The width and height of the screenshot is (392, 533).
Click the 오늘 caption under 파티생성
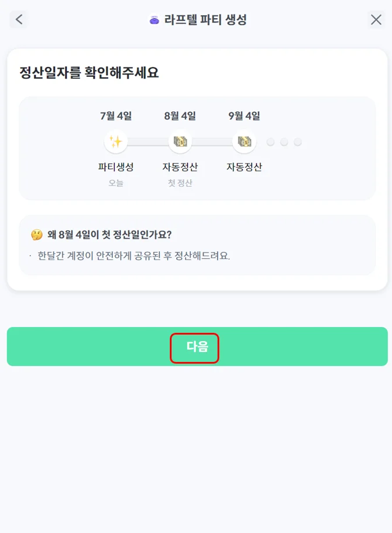(x=116, y=183)
